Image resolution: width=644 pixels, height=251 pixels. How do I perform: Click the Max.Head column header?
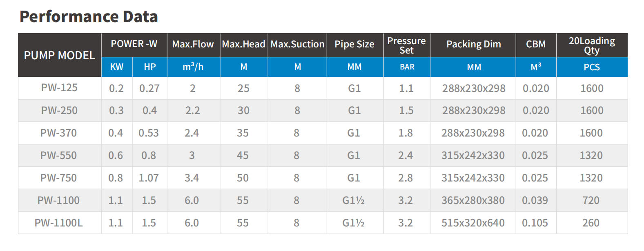click(243, 44)
